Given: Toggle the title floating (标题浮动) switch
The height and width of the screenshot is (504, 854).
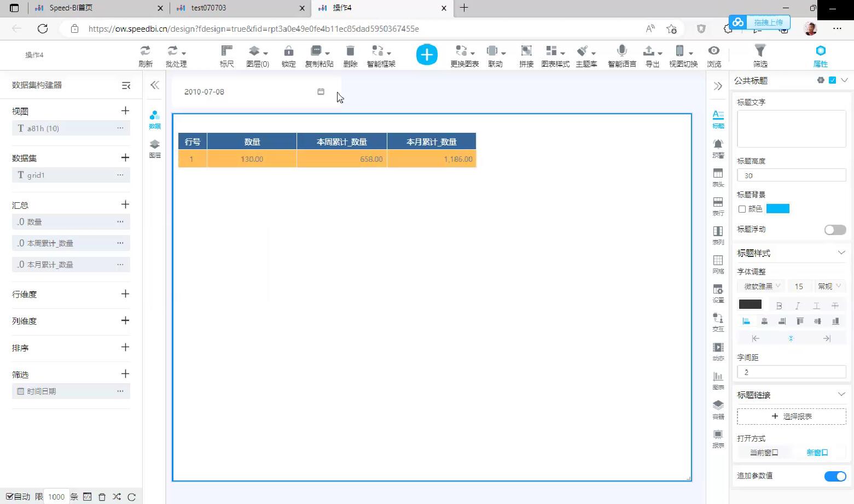Looking at the screenshot, I should coord(835,230).
